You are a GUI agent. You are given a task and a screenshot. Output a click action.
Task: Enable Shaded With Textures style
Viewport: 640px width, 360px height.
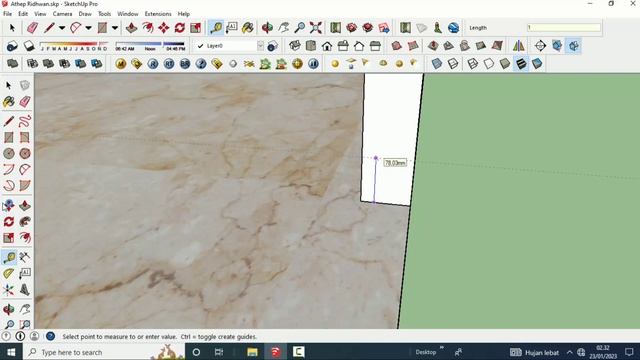point(521,64)
